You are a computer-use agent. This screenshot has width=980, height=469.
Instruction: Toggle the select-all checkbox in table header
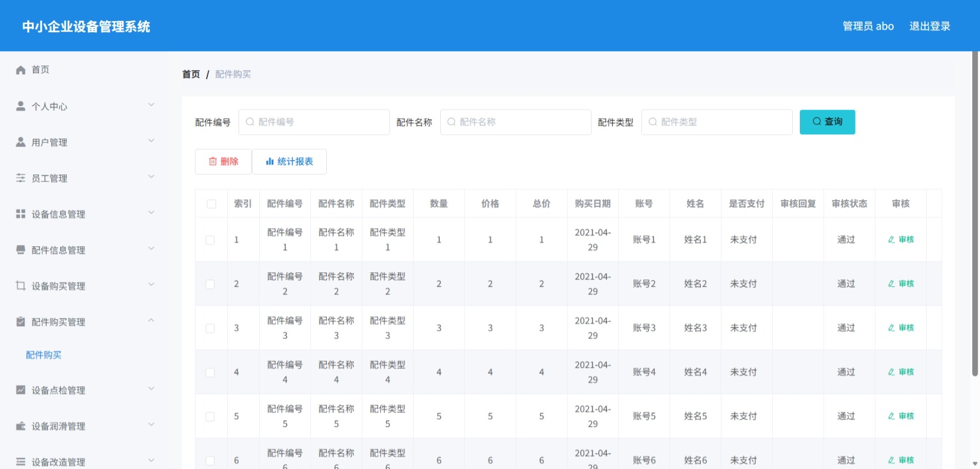(211, 204)
